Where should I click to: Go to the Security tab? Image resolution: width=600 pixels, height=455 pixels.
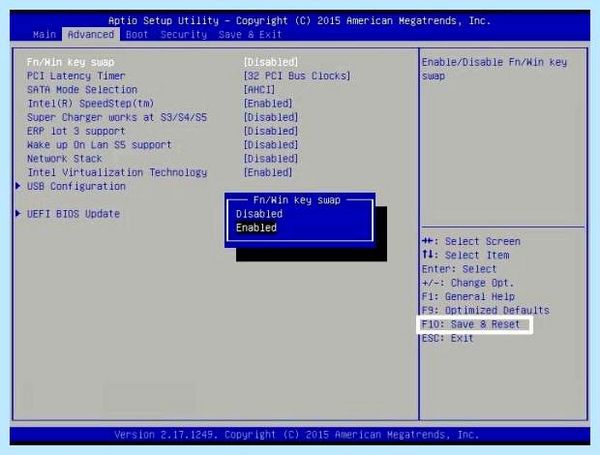184,34
